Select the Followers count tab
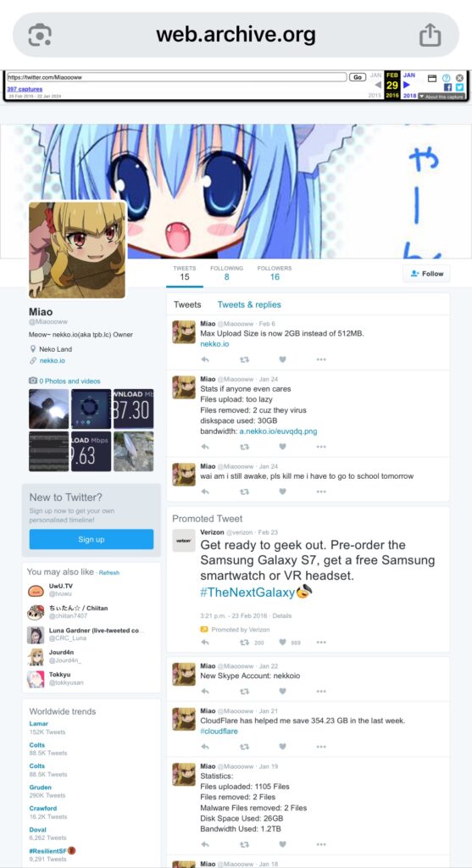Screen dimensions: 472x868 tap(275, 273)
